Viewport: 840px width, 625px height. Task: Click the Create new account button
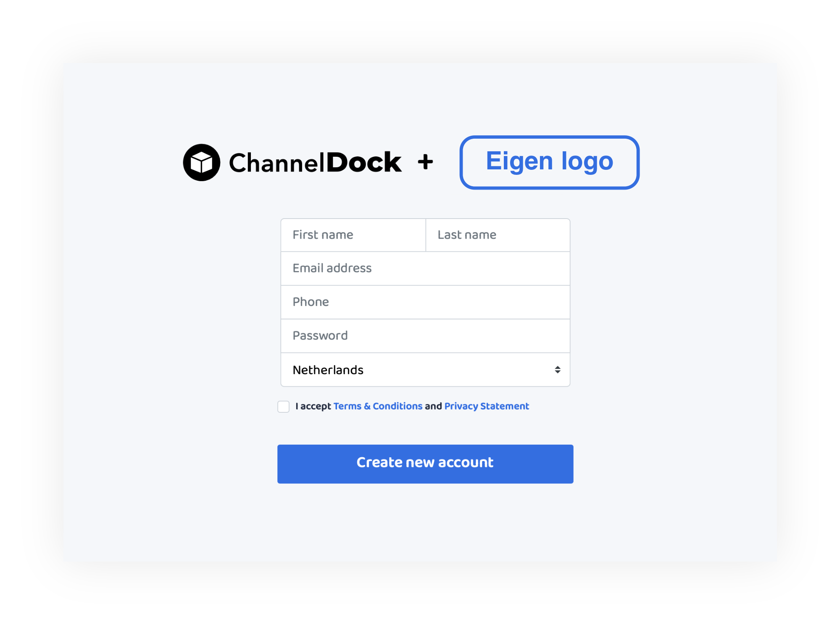coord(424,462)
